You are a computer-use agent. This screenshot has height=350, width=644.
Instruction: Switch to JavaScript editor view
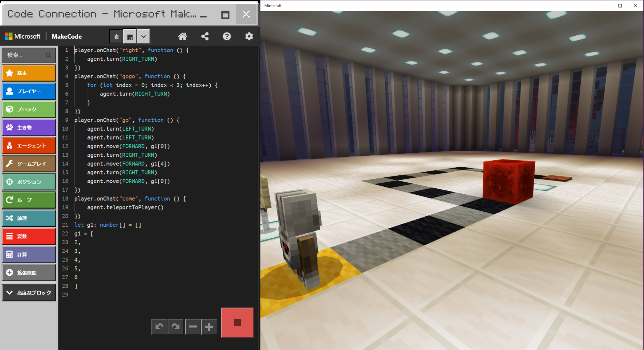[130, 36]
